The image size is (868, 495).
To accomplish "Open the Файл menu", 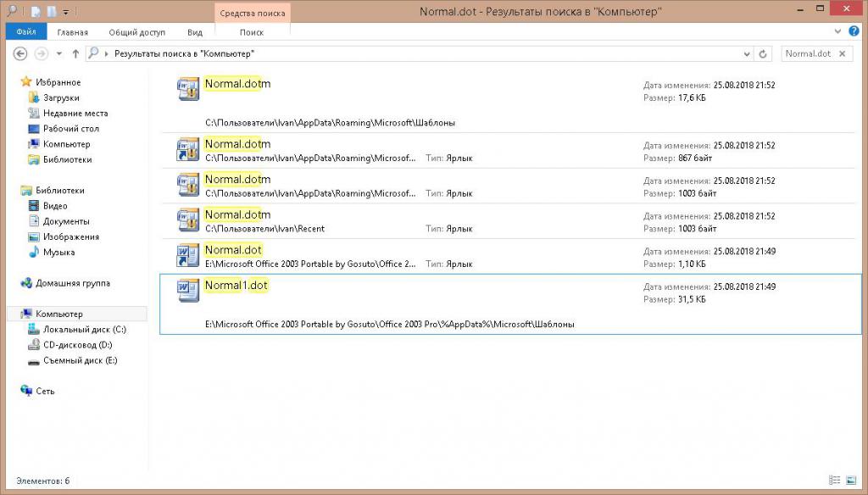I will pos(25,32).
